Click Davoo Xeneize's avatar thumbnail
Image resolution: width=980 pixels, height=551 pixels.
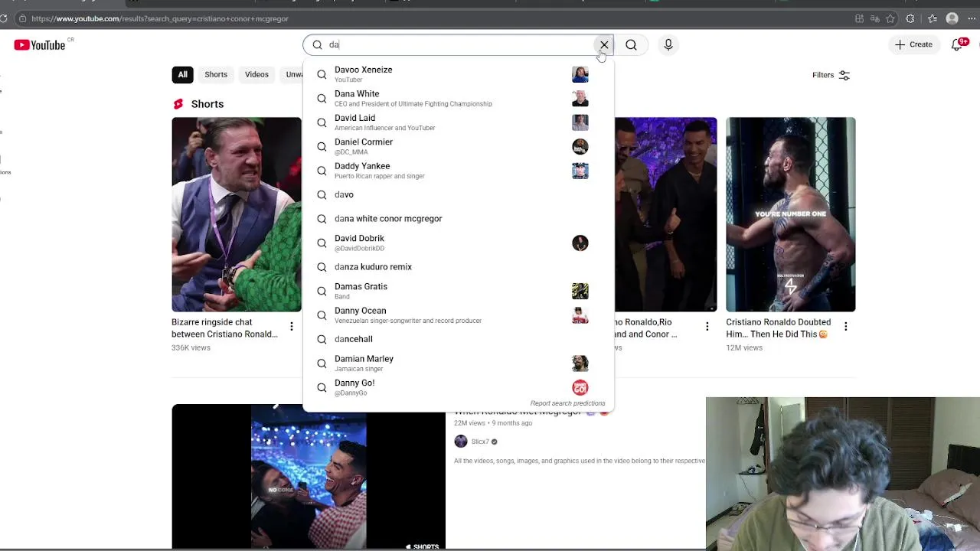click(580, 74)
